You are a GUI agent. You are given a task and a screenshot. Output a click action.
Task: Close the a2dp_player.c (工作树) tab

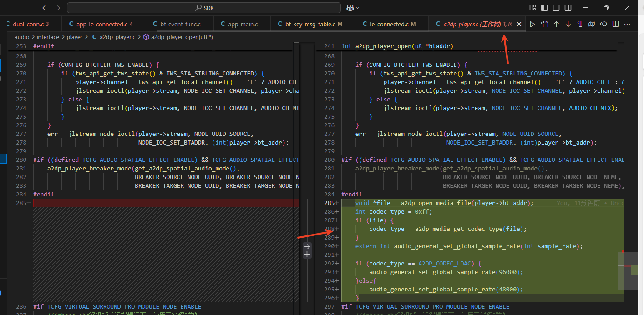coord(519,24)
